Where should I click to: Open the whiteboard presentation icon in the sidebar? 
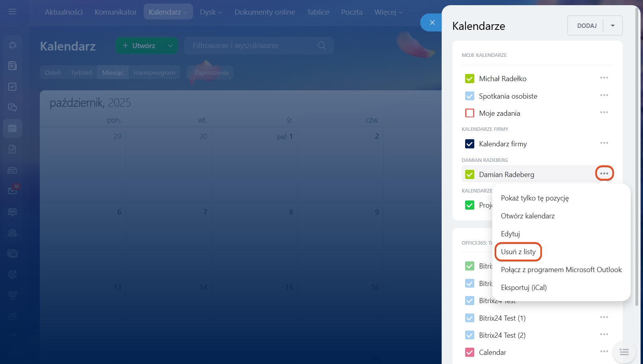point(12,212)
